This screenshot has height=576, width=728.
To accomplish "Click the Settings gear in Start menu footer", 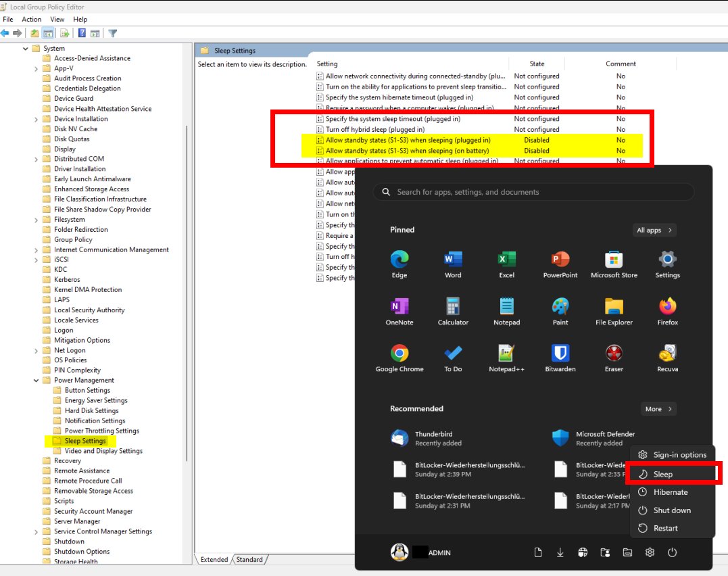I will 650,552.
